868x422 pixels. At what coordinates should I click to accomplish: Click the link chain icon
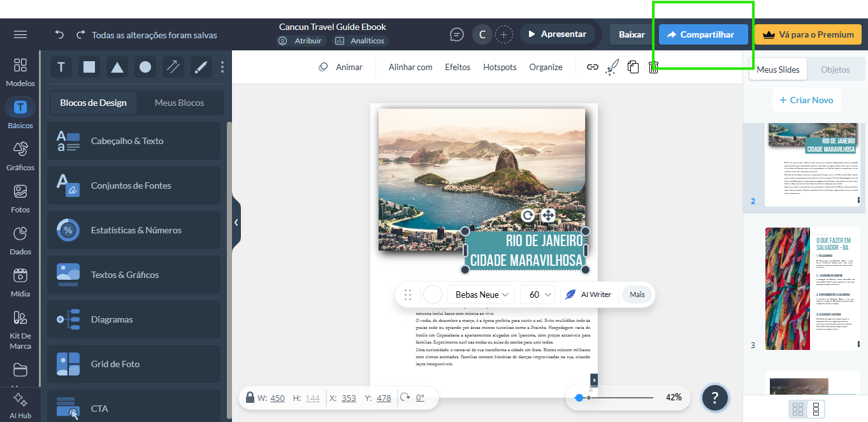(593, 67)
